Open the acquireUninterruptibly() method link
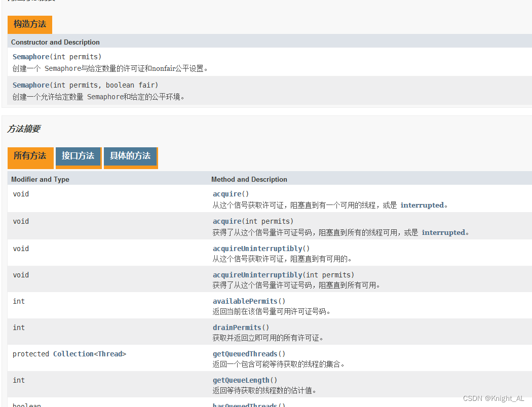 260,248
